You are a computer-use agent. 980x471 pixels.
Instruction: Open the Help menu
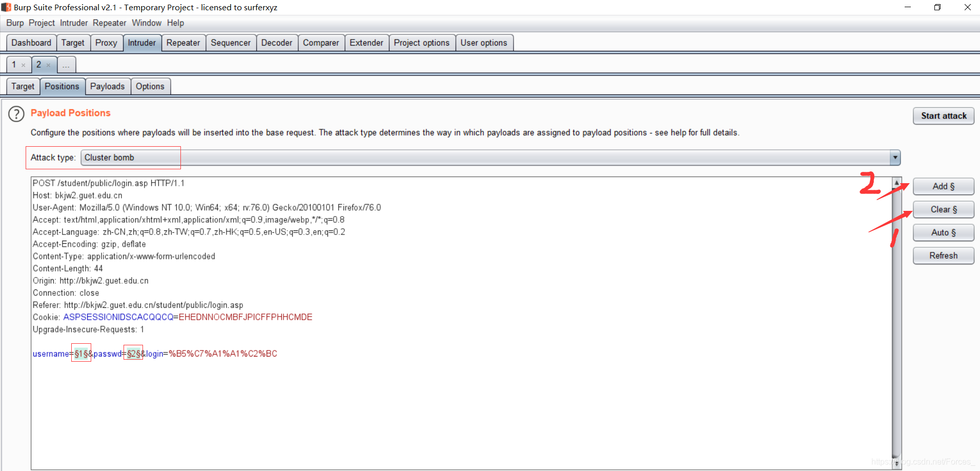(x=175, y=23)
